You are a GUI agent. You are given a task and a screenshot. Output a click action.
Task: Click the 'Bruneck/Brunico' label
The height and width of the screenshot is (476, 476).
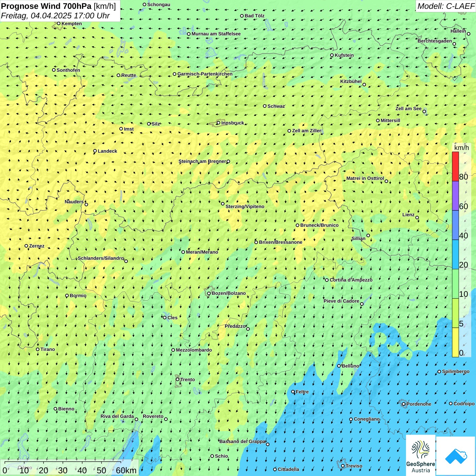(319, 225)
